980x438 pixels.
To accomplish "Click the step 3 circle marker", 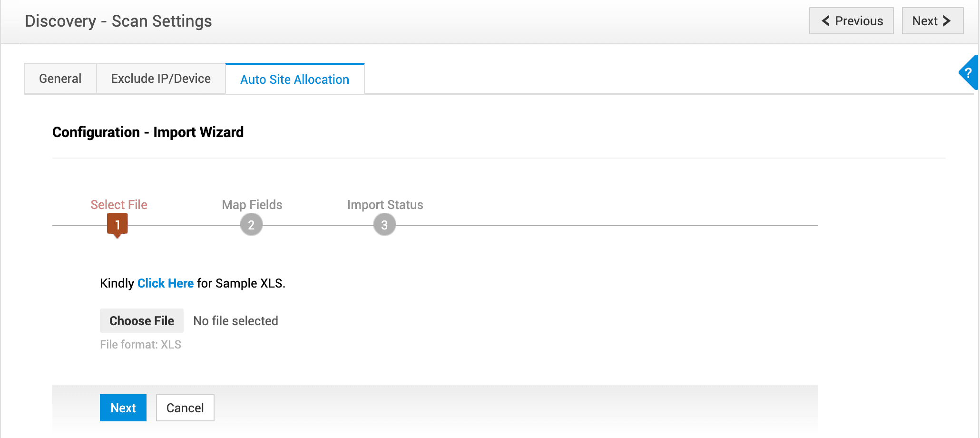I will coord(384,225).
